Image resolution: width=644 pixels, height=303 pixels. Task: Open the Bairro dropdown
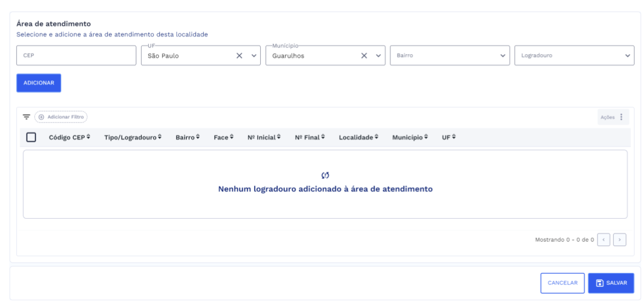[x=503, y=55]
